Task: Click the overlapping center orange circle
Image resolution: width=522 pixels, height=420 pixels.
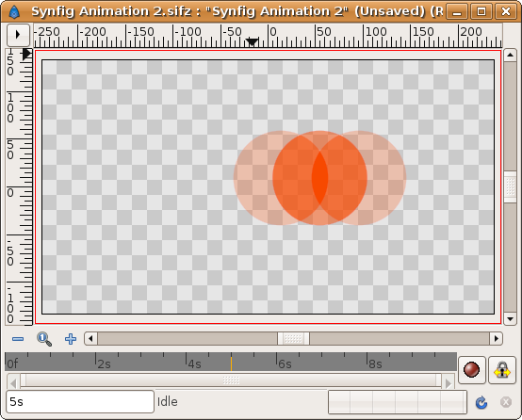Action: 319,178
